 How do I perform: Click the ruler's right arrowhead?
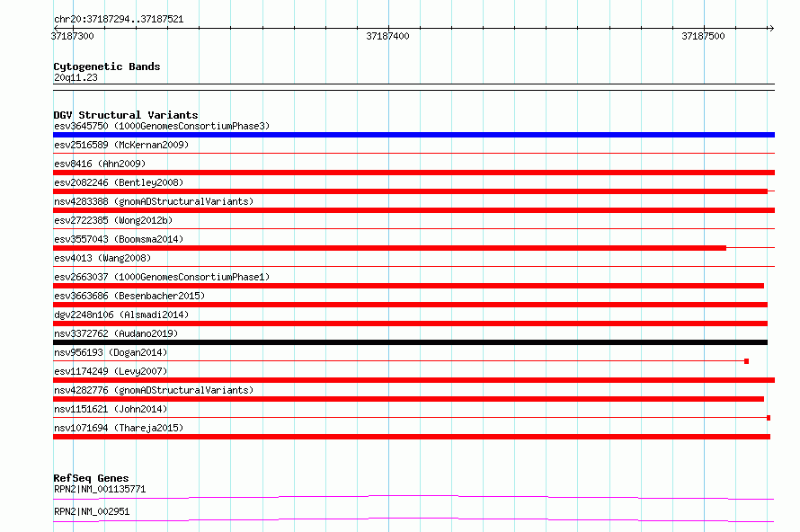coord(771,28)
